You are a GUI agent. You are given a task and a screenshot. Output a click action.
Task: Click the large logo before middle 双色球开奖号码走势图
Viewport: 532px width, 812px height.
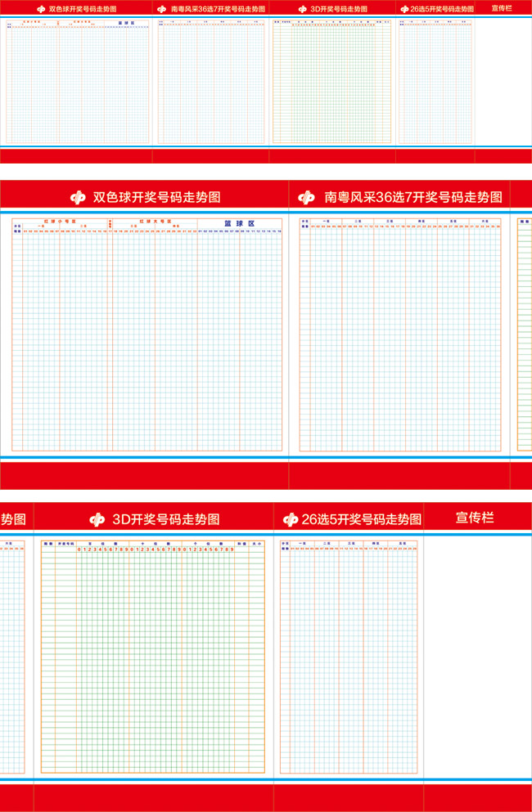pos(79,197)
